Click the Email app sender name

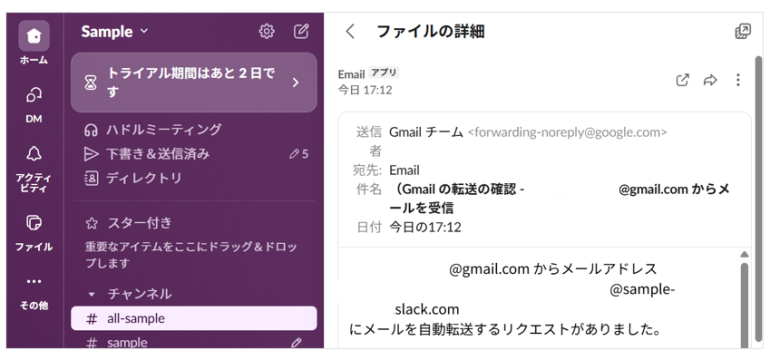(x=351, y=74)
